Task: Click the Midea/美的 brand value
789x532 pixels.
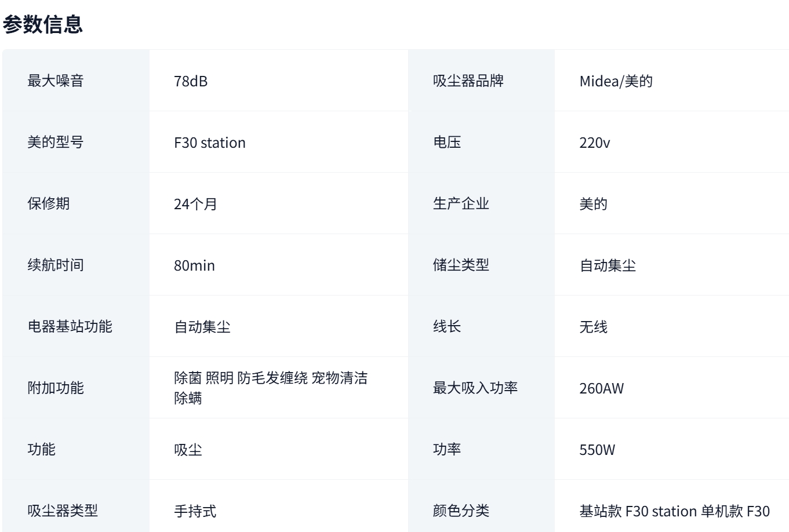Action: pos(616,81)
